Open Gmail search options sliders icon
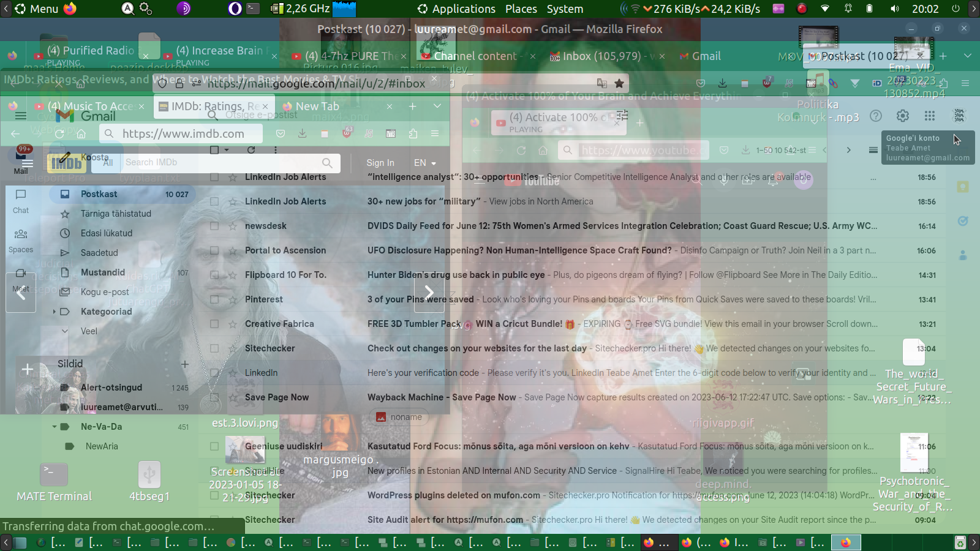This screenshot has width=980, height=551. coord(622,116)
